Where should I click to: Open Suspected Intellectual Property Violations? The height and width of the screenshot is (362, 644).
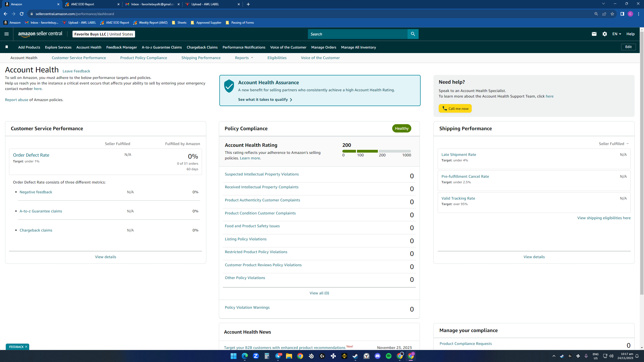[262, 174]
